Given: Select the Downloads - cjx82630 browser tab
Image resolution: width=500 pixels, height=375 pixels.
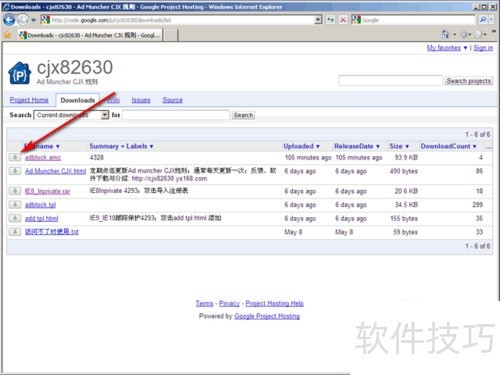Looking at the screenshot, I should (x=90, y=35).
